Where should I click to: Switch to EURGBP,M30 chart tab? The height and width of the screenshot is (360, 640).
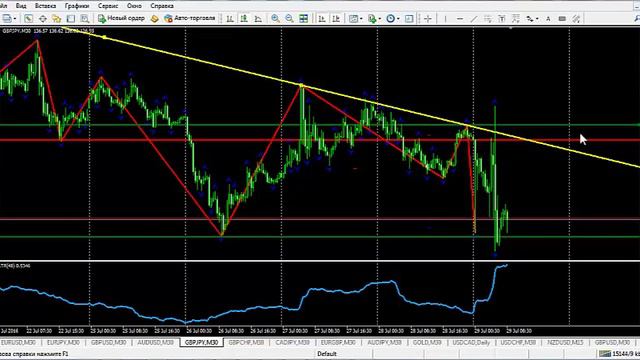pos(338,342)
